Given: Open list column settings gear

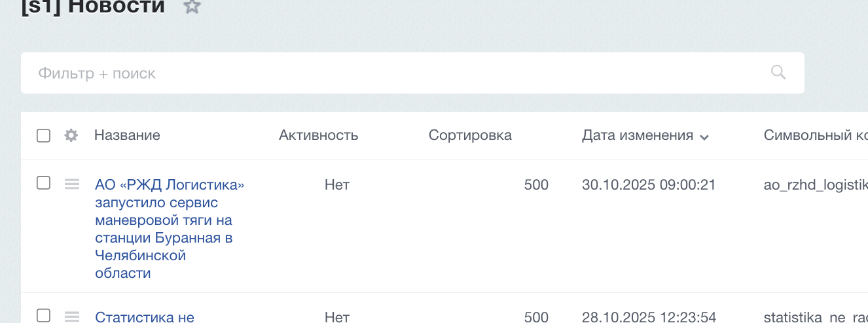Looking at the screenshot, I should 71,135.
